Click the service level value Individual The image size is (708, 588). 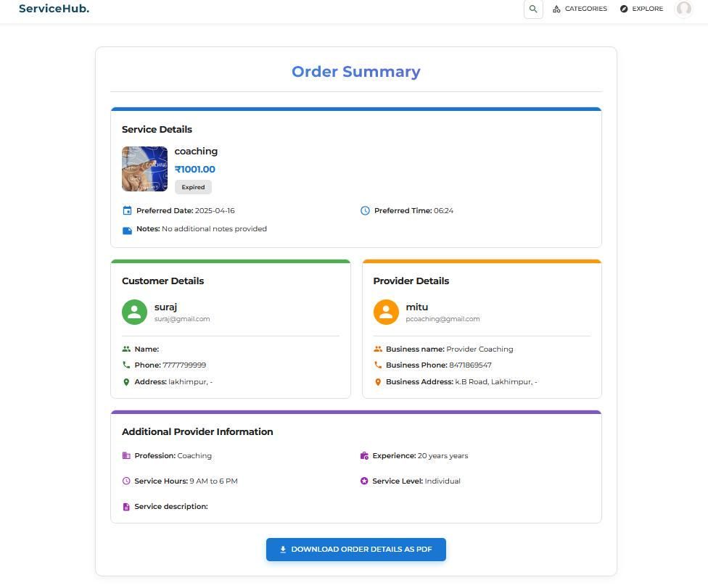tap(442, 481)
